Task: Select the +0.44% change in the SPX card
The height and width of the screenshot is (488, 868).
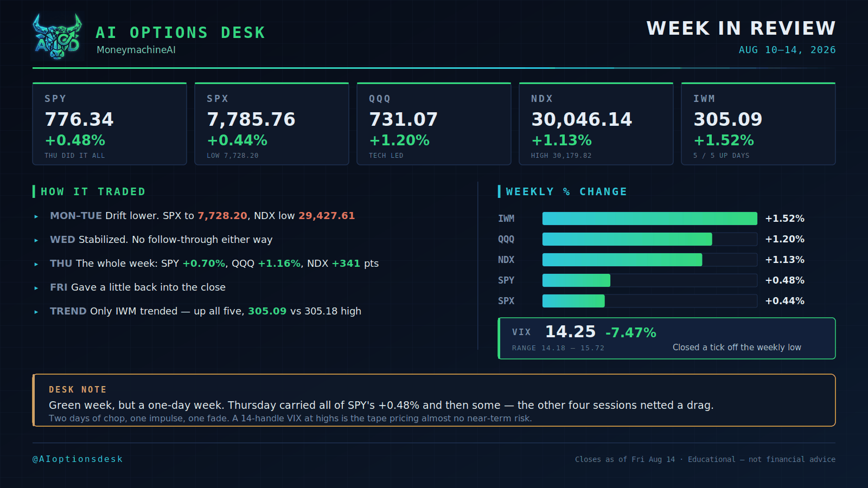Action: tap(237, 140)
